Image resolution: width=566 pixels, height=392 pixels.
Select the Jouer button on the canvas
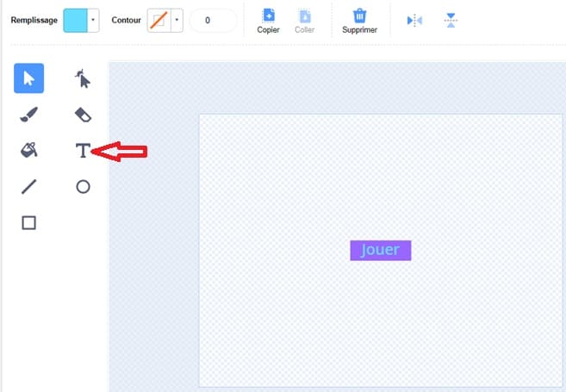click(381, 250)
